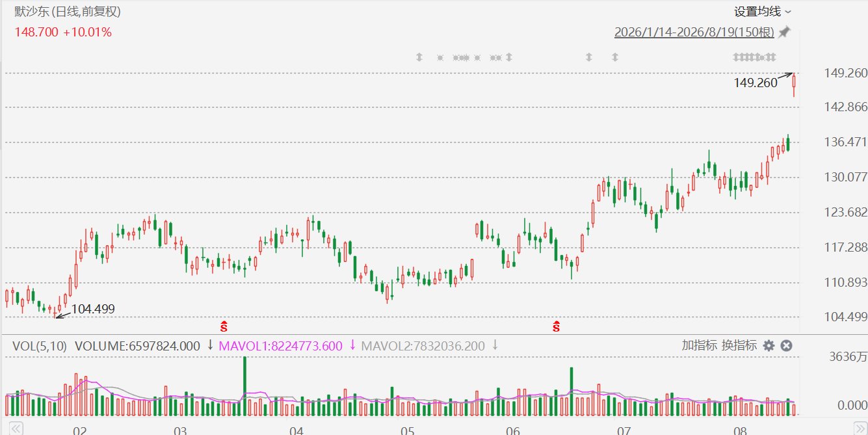Click 换指标 to switch indicator
This screenshot has width=868, height=435.
tap(739, 345)
